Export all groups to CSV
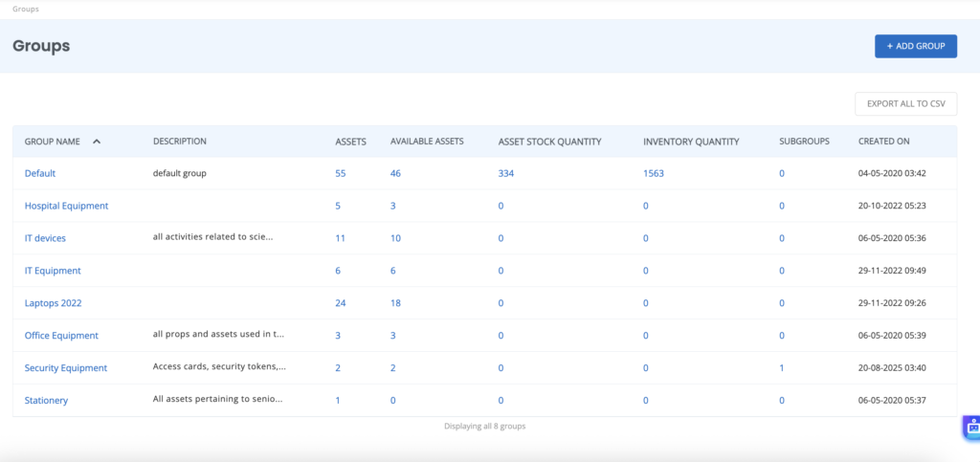Viewport: 980px width, 462px height. [905, 104]
